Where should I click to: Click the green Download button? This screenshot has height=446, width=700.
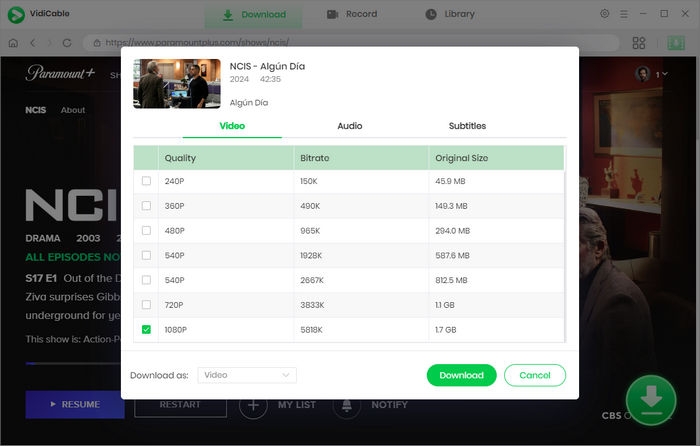pos(462,375)
